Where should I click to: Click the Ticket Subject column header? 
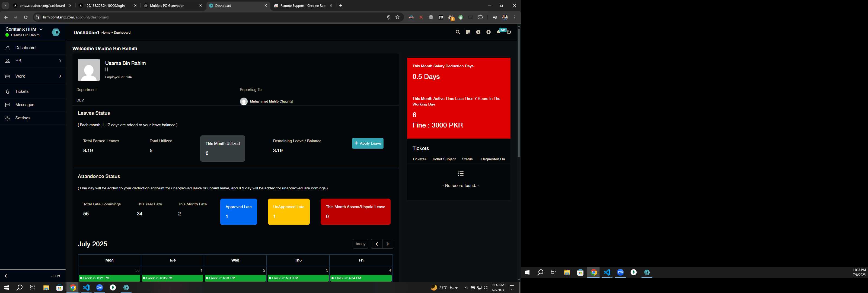tap(444, 159)
